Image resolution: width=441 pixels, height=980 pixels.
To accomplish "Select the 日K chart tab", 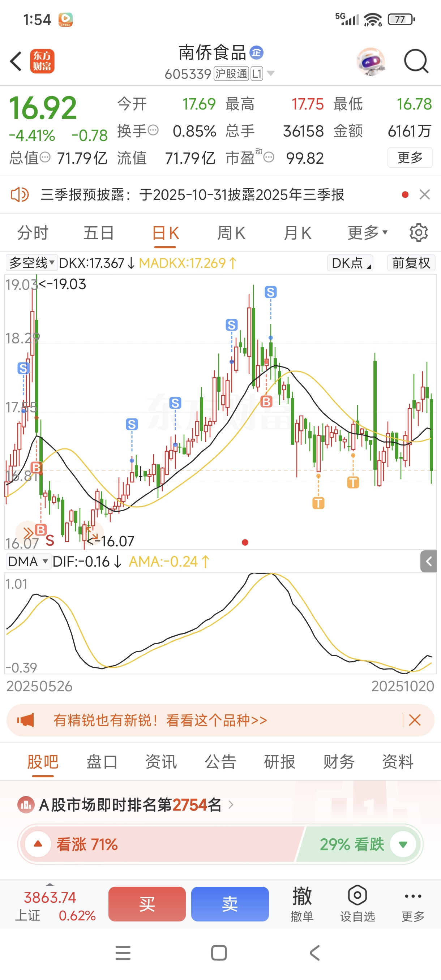I will point(165,233).
